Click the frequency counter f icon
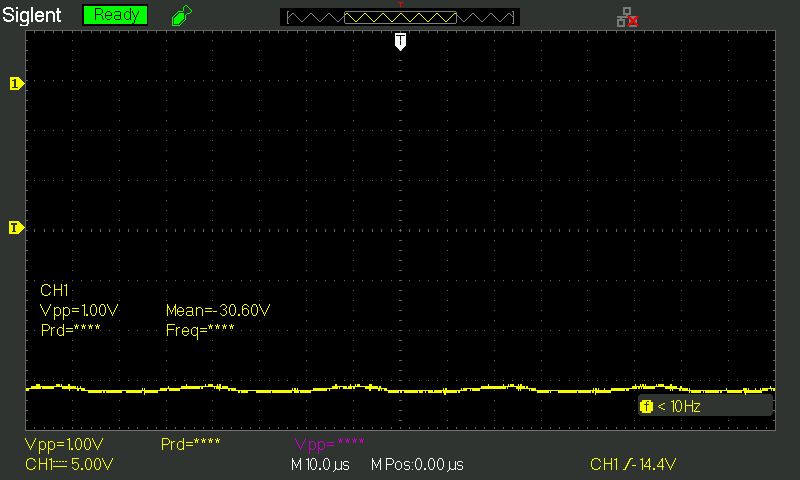Image resolution: width=800 pixels, height=480 pixels. tap(646, 407)
